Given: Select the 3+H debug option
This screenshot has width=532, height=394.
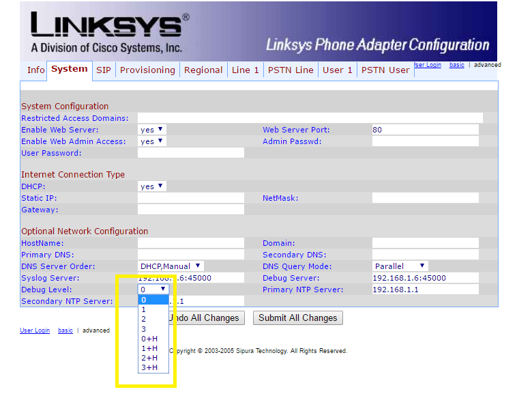Looking at the screenshot, I should pyautogui.click(x=153, y=367).
